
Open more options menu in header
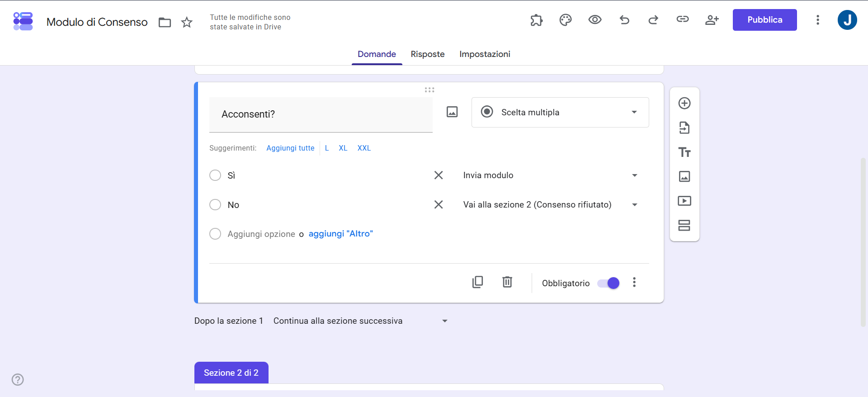pyautogui.click(x=817, y=20)
